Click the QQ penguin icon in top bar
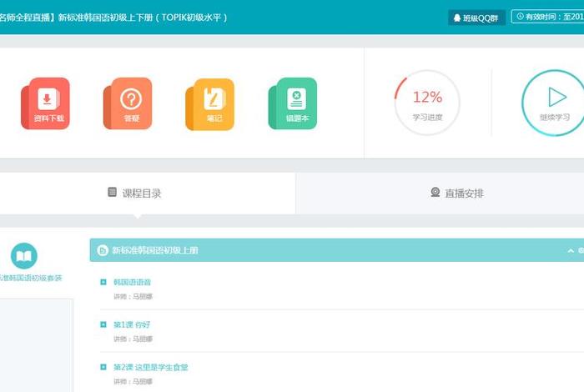 [x=457, y=18]
